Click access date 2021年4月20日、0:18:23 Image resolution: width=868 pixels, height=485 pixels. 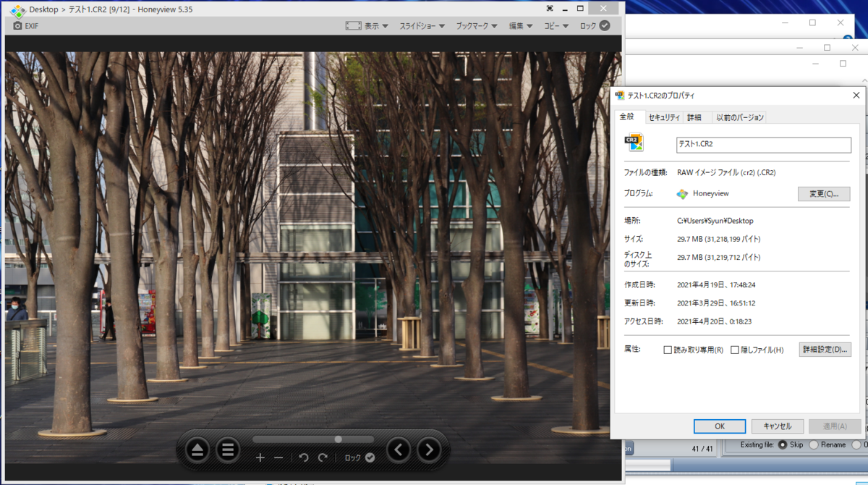(713, 321)
